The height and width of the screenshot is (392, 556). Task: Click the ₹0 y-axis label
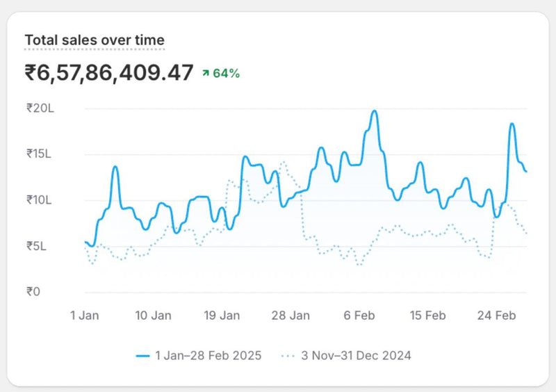[35, 292]
